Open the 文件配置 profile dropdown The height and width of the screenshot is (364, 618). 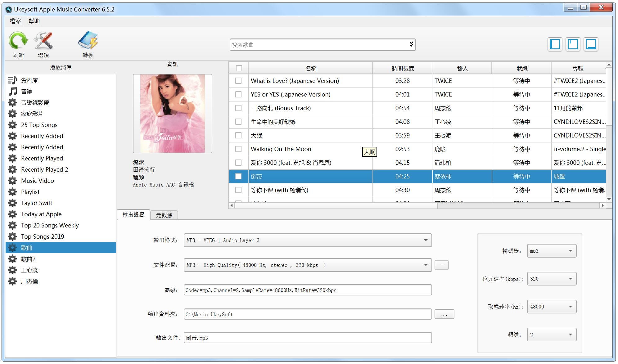[308, 265]
